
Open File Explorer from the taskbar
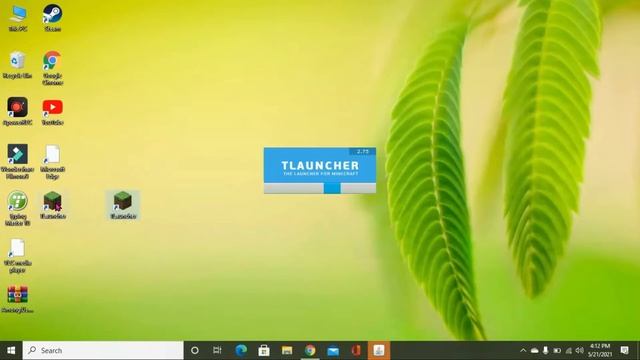coord(287,350)
